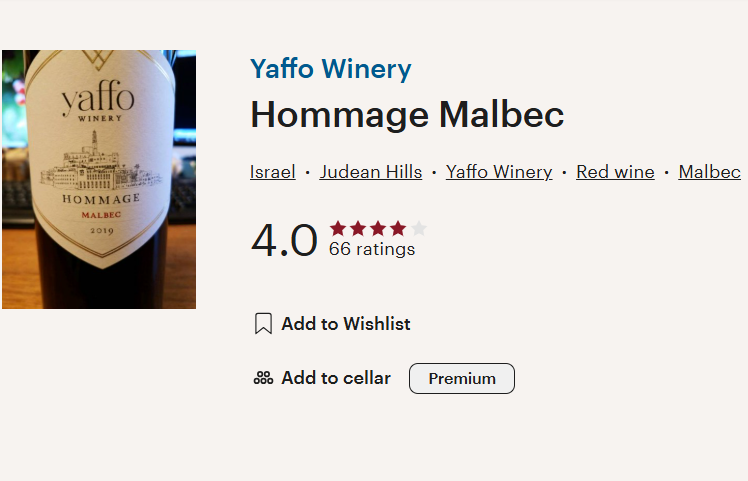
Task: Click the bookmark icon beside Add to Wishlist
Action: tap(263, 324)
